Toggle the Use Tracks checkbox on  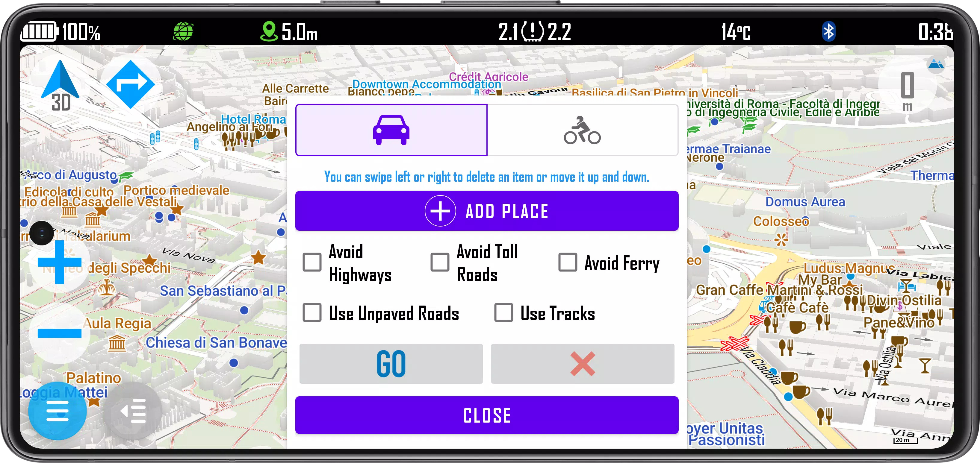[503, 313]
